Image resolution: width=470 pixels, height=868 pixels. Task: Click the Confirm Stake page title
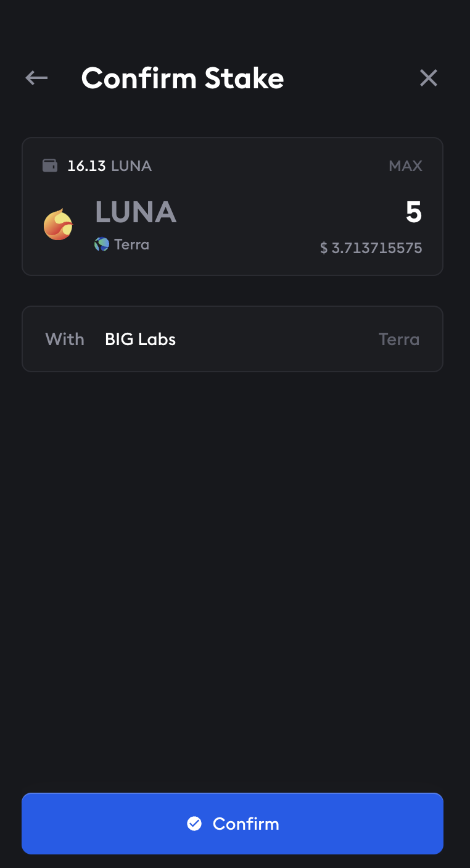tap(183, 78)
